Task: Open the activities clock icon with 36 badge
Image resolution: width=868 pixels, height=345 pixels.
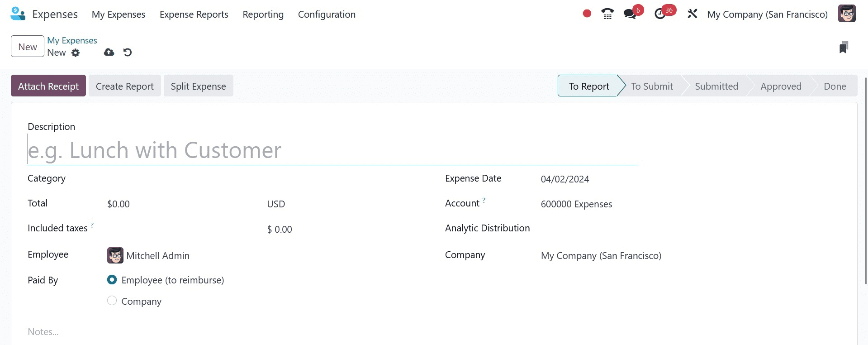Action: pyautogui.click(x=660, y=14)
